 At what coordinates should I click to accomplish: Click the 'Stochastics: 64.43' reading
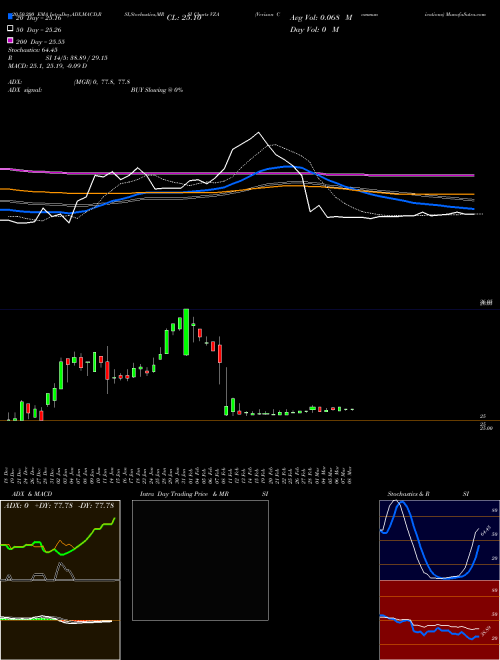[32, 50]
